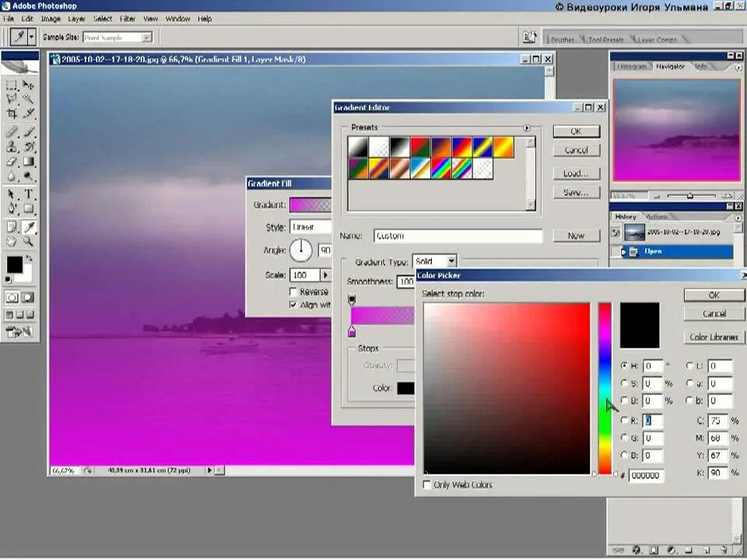The image size is (747, 560).
Task: Select the History Brush tool
Action: pyautogui.click(x=29, y=147)
